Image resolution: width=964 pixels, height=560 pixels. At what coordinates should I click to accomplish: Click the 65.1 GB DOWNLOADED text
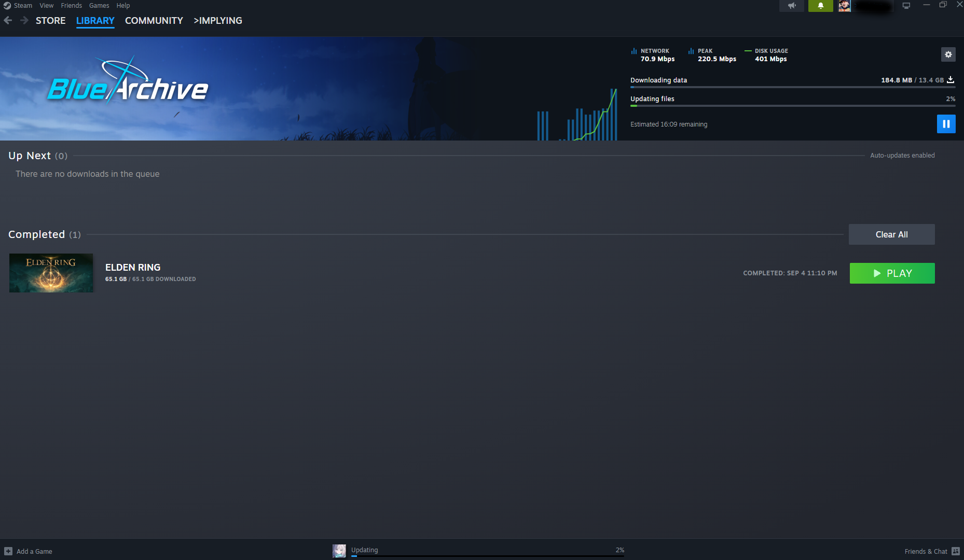(164, 279)
